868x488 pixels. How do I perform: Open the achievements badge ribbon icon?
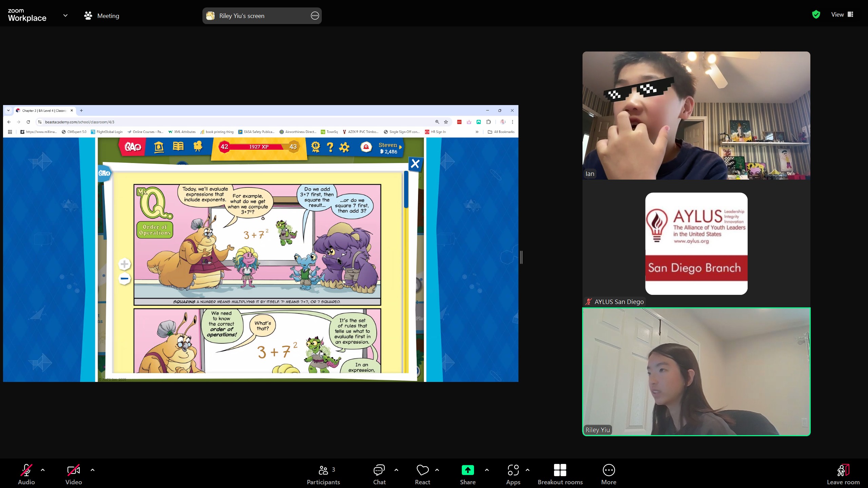pos(315,147)
